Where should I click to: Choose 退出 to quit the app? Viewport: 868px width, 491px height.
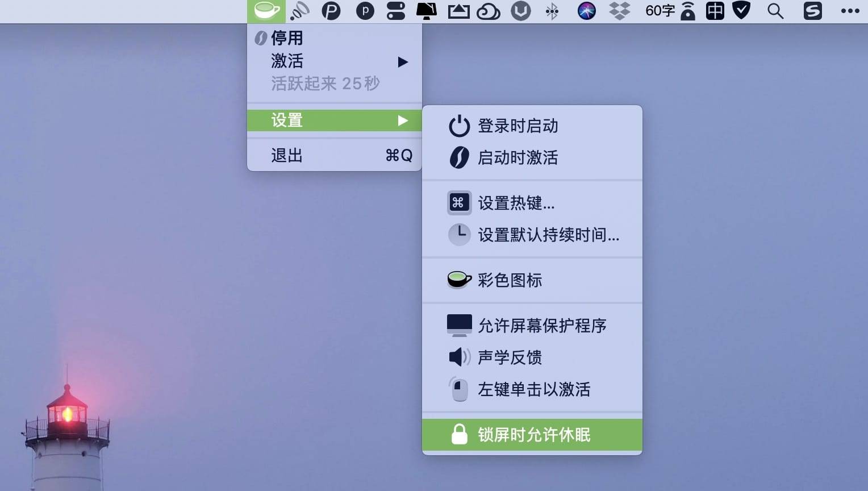click(287, 155)
